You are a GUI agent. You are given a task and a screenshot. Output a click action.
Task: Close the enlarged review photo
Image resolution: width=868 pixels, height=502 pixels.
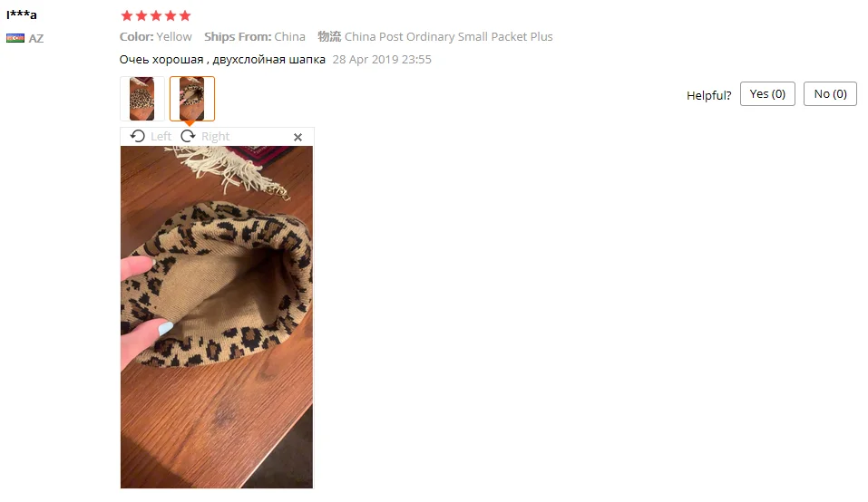point(297,137)
